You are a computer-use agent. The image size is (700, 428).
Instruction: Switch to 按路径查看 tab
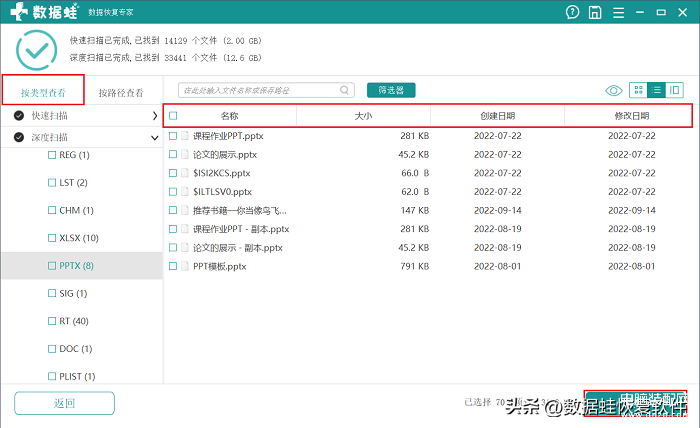pyautogui.click(x=121, y=93)
